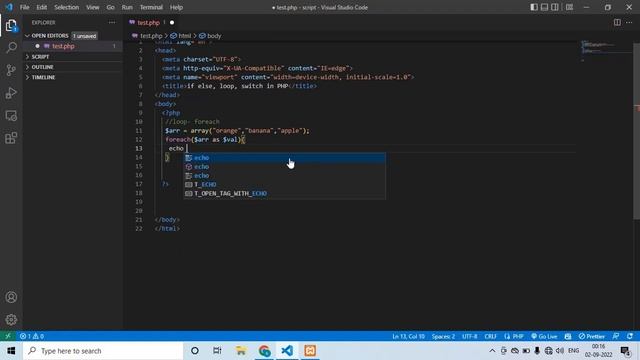Open the Extensions view icon
Screen dimensions: 640x360
11,138
